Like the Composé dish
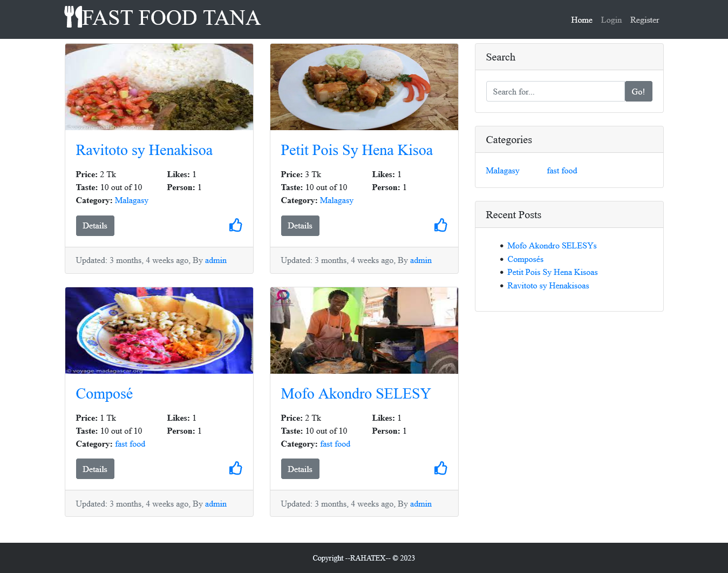The image size is (728, 573). point(235,468)
